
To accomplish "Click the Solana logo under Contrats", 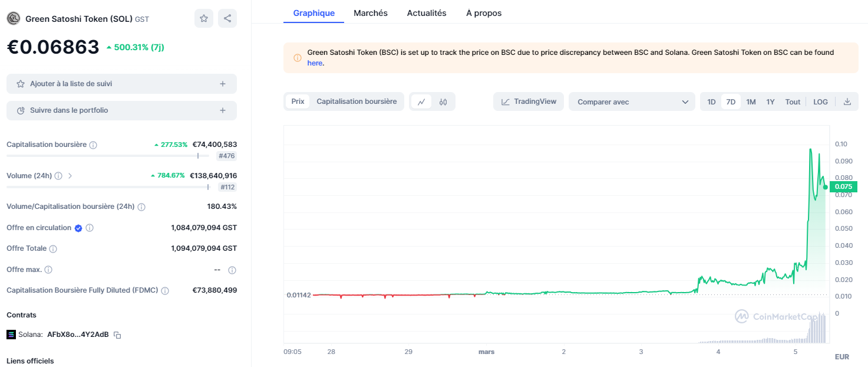I will [11, 335].
